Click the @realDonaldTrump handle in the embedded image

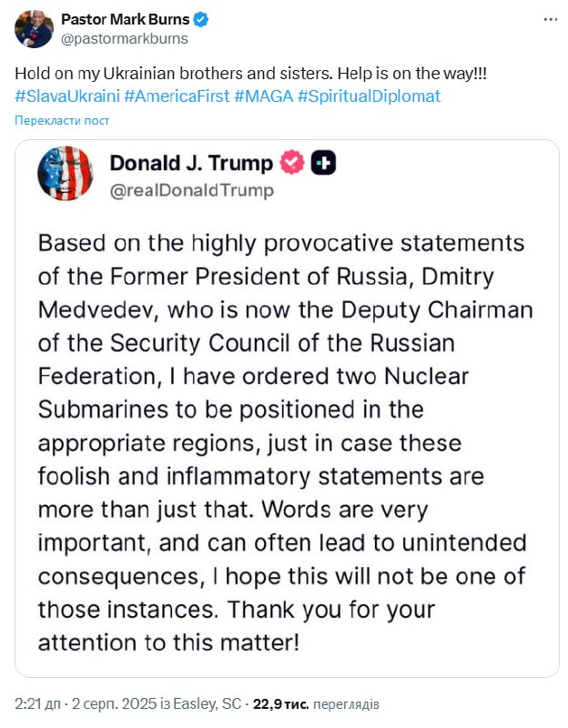pyautogui.click(x=191, y=190)
